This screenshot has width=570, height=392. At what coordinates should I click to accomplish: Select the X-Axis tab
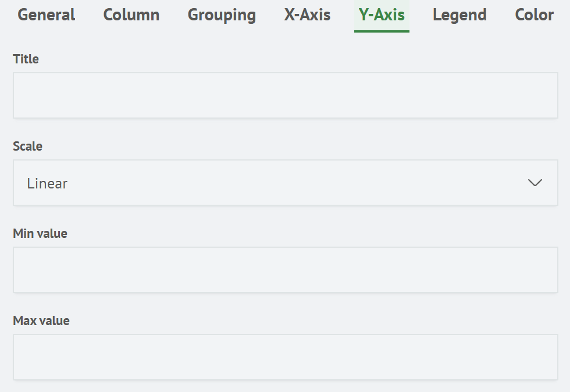(x=307, y=15)
